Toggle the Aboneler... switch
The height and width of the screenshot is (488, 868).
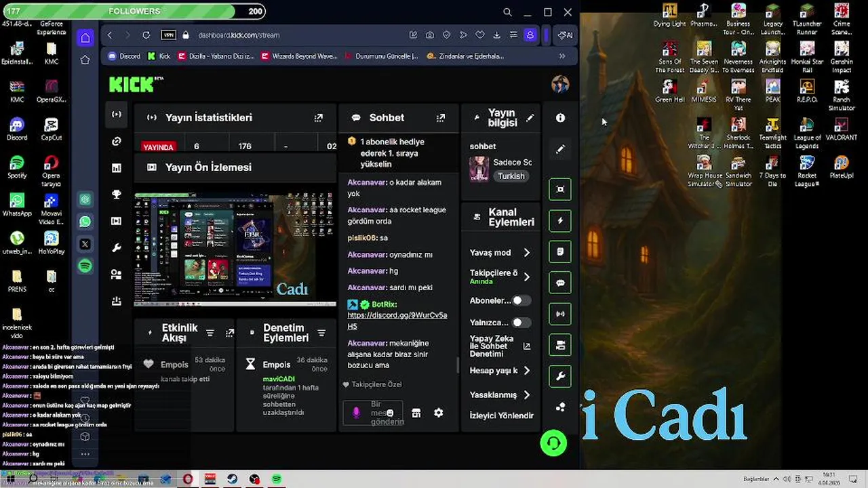coord(521,300)
